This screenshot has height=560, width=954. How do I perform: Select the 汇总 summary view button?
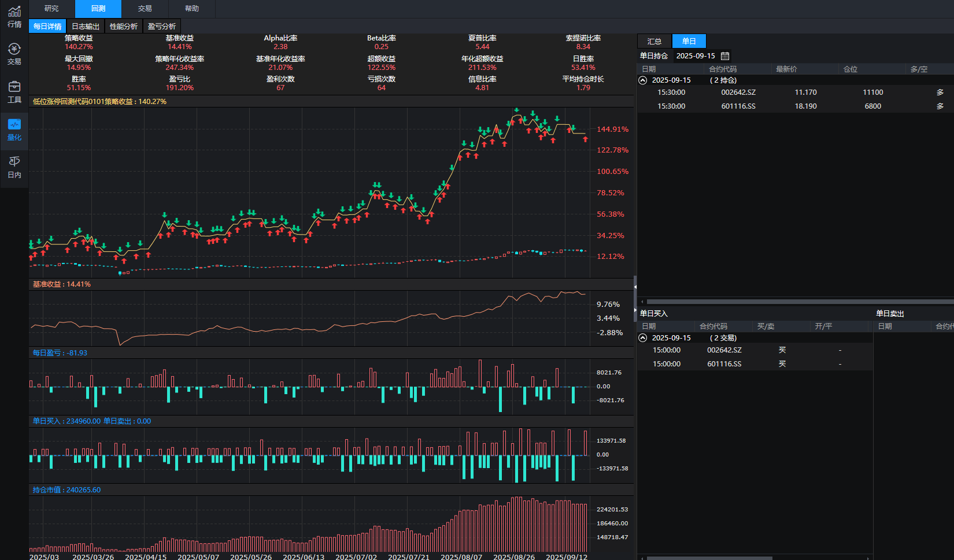(654, 41)
